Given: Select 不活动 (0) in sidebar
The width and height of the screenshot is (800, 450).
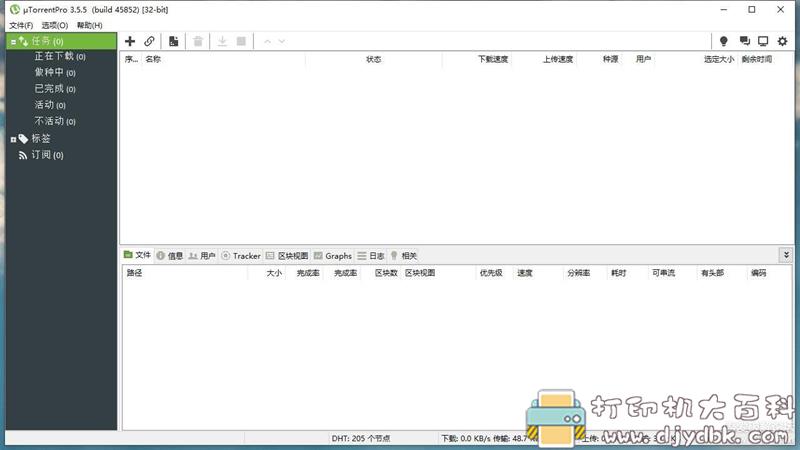Looking at the screenshot, I should (x=55, y=121).
